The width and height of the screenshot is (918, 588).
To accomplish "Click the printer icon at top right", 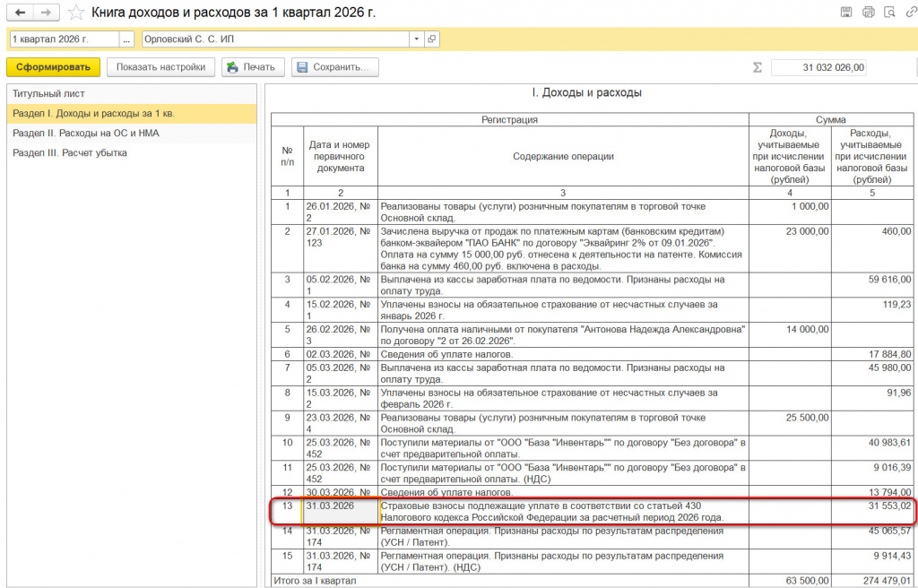I will click(x=868, y=12).
